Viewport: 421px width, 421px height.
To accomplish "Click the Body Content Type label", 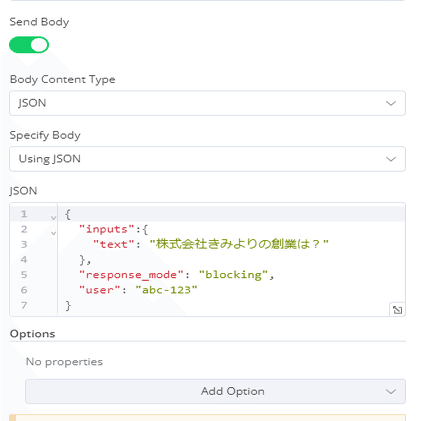I will pyautogui.click(x=63, y=80).
